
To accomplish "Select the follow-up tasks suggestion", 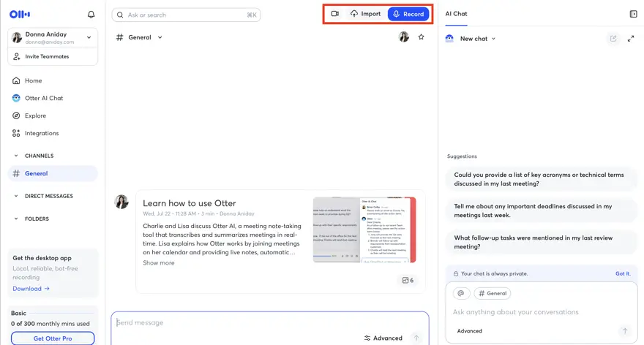I will (x=542, y=243).
